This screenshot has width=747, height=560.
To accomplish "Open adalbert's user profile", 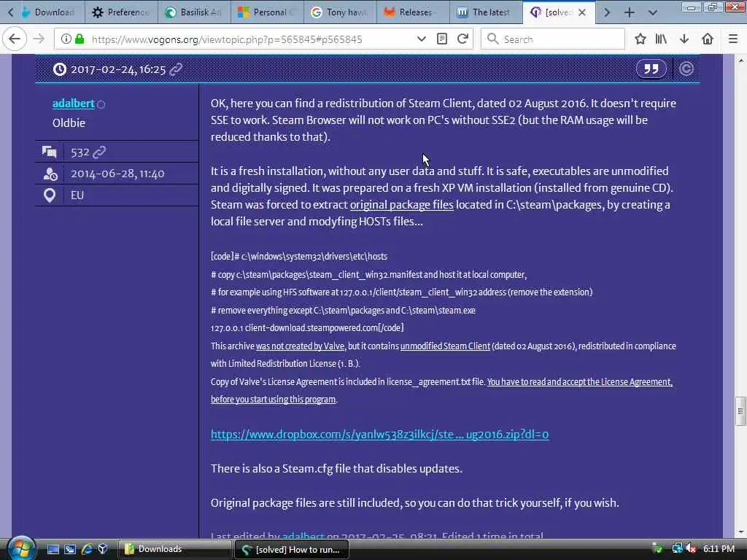I will 74,104.
